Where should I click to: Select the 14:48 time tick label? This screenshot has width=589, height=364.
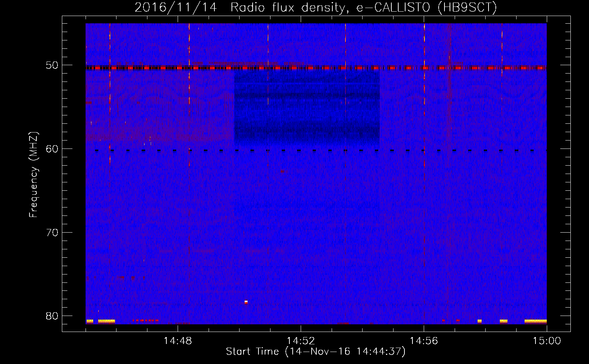pos(178,341)
